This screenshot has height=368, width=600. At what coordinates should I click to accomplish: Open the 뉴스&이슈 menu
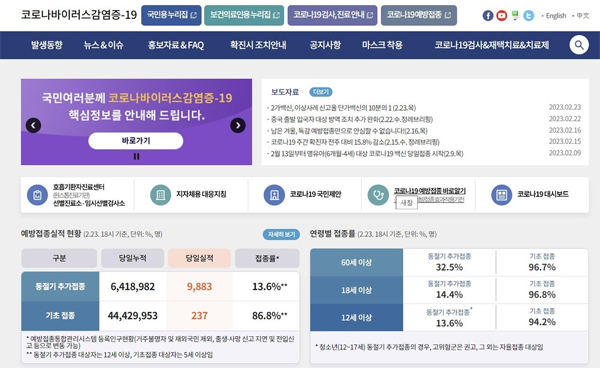(103, 45)
